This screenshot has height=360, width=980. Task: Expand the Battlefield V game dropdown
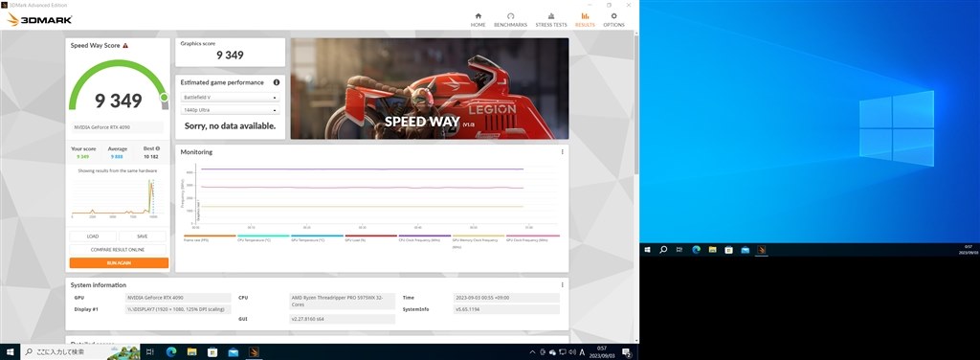click(x=230, y=98)
